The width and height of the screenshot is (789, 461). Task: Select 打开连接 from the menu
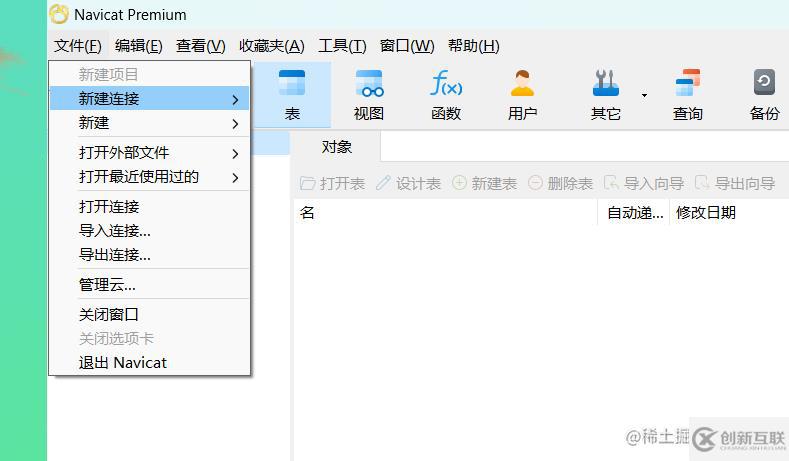click(x=149, y=206)
